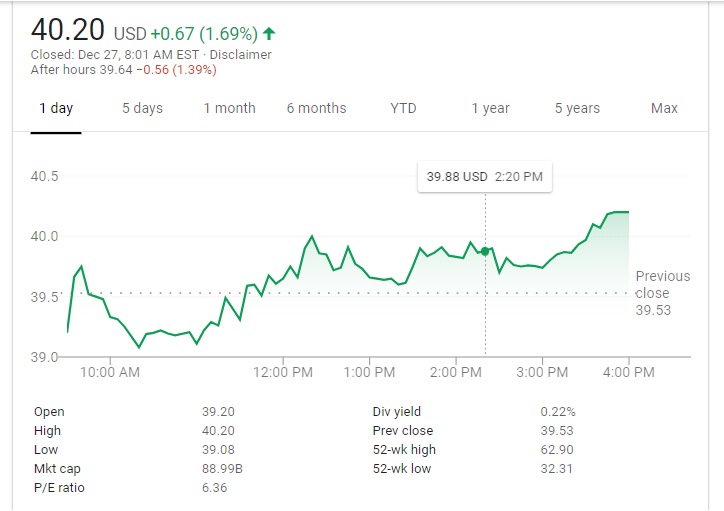The width and height of the screenshot is (724, 511).
Task: Click the P/E ratio value 6.36
Action: click(x=216, y=488)
